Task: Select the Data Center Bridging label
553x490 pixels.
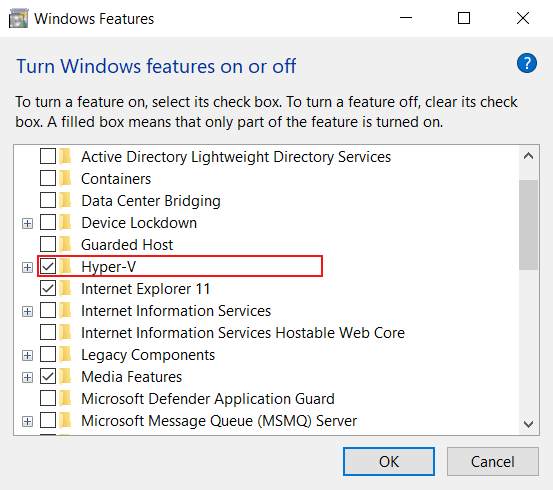Action: [151, 201]
